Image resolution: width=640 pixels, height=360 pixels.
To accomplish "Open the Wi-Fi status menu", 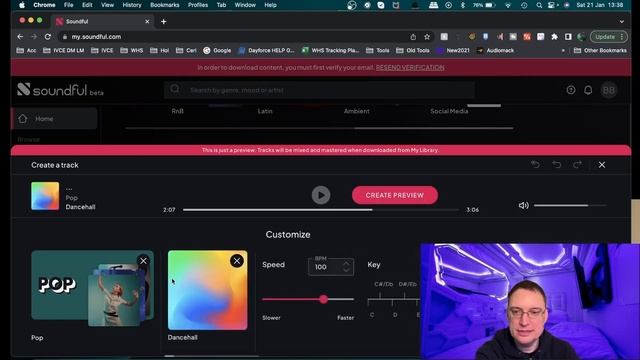I will [x=508, y=5].
